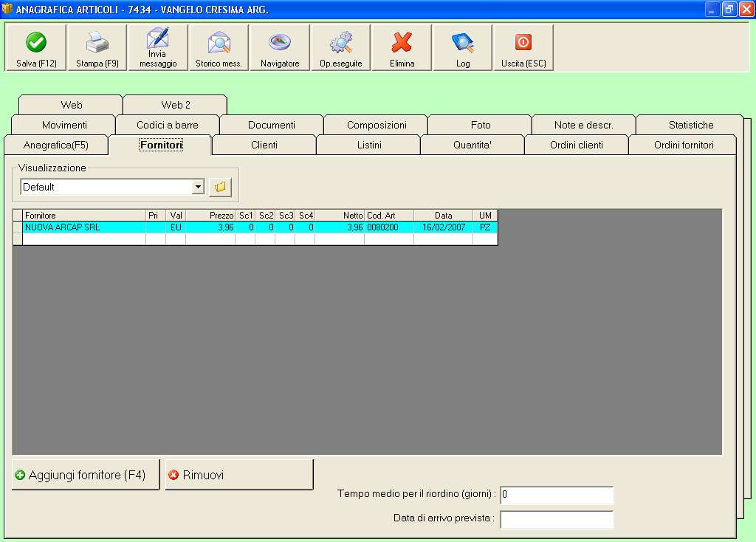Open the Listini tab
756x542 pixels.
[369, 145]
